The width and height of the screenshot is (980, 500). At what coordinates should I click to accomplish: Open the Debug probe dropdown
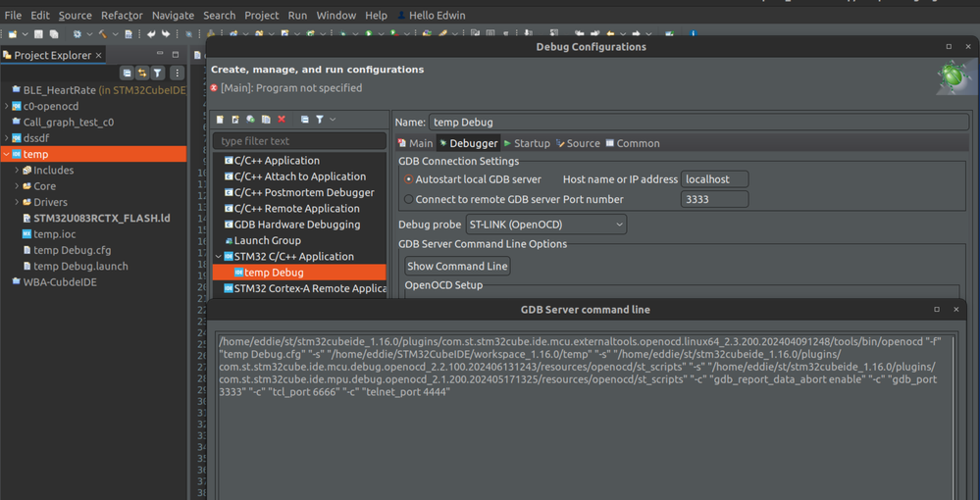click(x=545, y=225)
